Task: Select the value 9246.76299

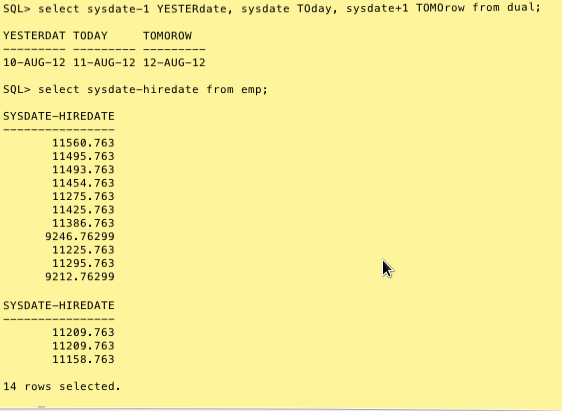Action: click(x=80, y=236)
